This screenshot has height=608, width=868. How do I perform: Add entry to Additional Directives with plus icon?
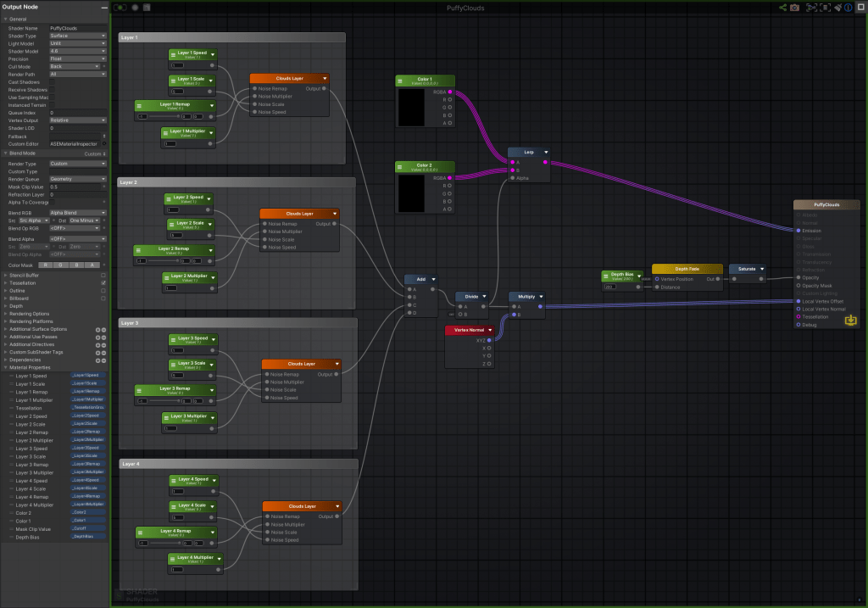[97, 345]
